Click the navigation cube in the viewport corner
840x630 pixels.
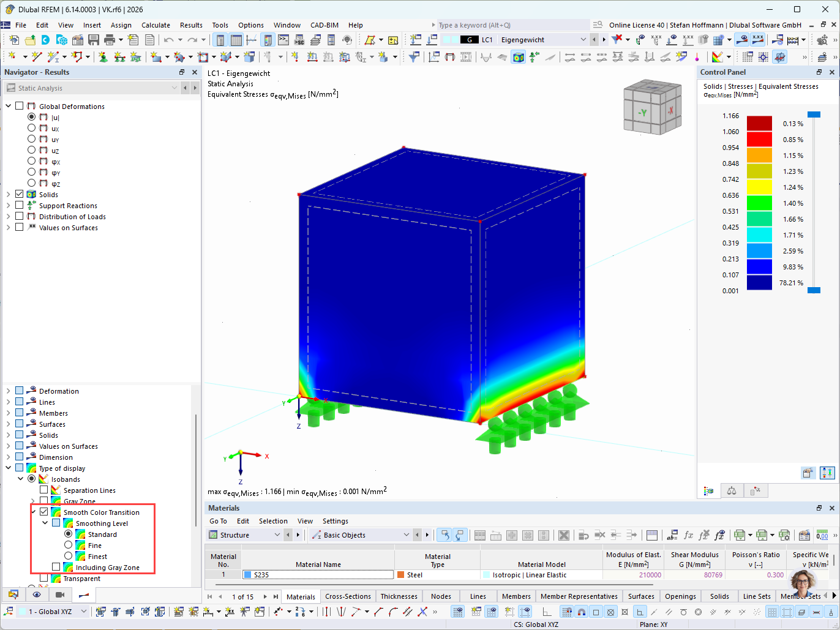click(x=652, y=108)
